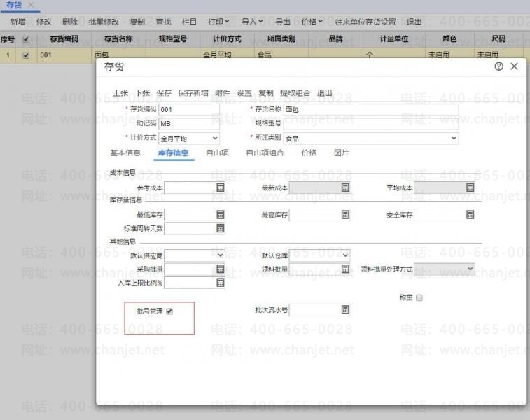
Task: Open the 默认供应商 dropdown
Action: pos(220,255)
